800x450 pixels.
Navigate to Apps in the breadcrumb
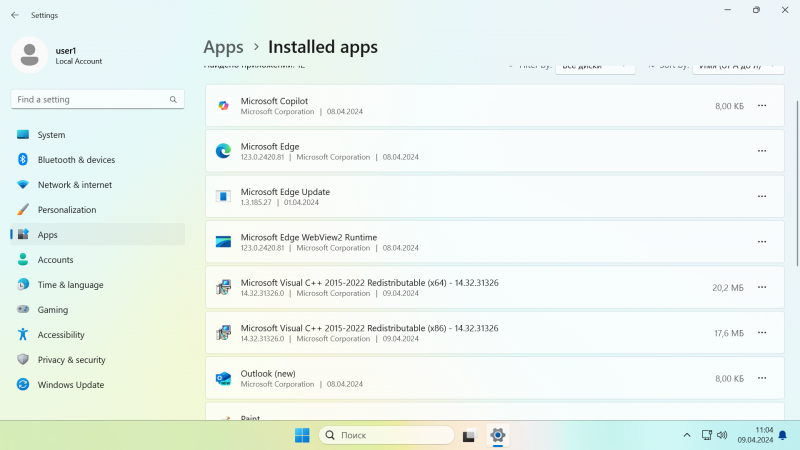pyautogui.click(x=223, y=47)
